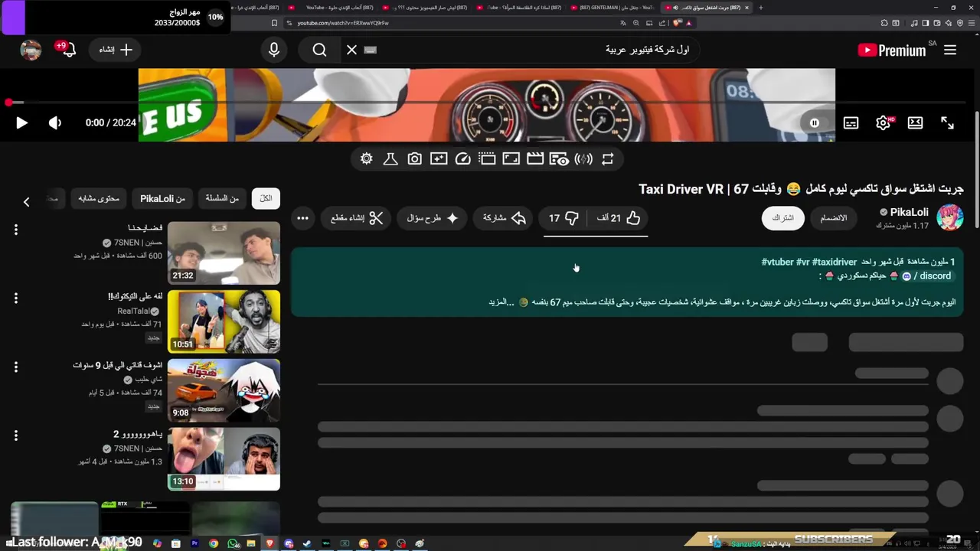The width and height of the screenshot is (980, 551).
Task: Click the video progress bar scrubber
Action: pos(8,103)
